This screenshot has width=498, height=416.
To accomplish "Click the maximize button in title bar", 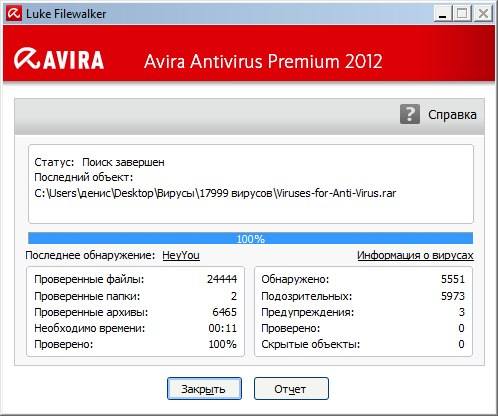I will tap(462, 14).
